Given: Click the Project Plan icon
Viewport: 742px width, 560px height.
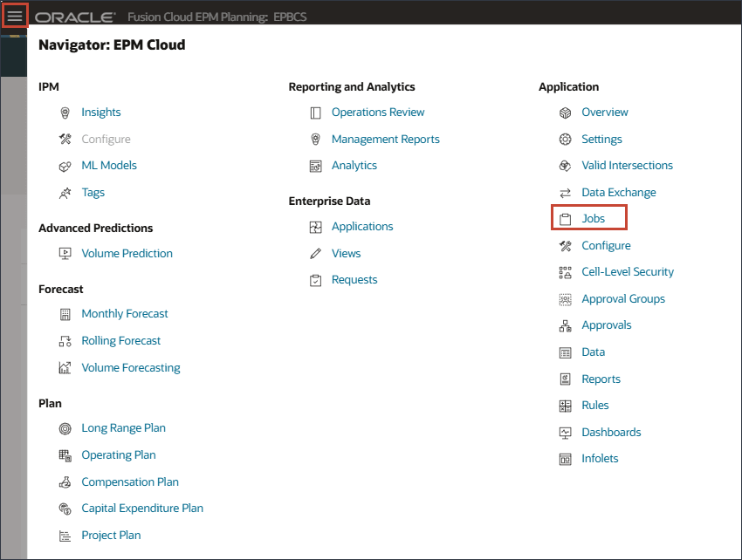Looking at the screenshot, I should tap(65, 536).
